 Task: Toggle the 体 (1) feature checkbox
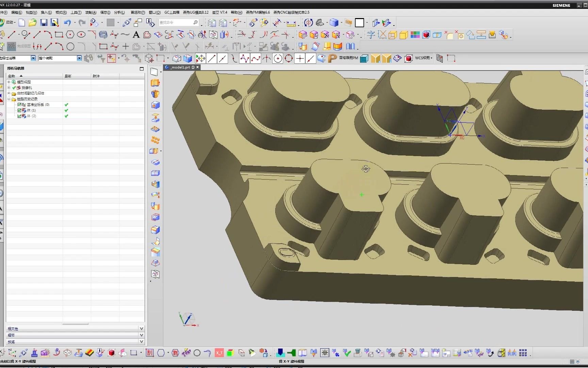[x=19, y=110]
